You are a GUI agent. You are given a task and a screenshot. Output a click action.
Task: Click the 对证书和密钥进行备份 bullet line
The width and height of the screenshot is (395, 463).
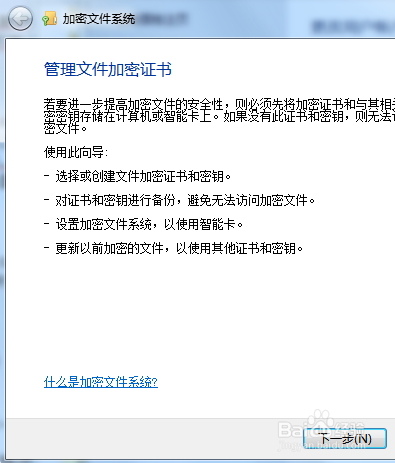pyautogui.click(x=179, y=200)
